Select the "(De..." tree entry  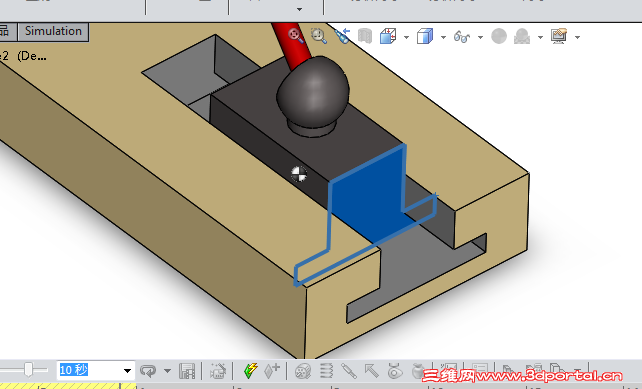(32, 56)
